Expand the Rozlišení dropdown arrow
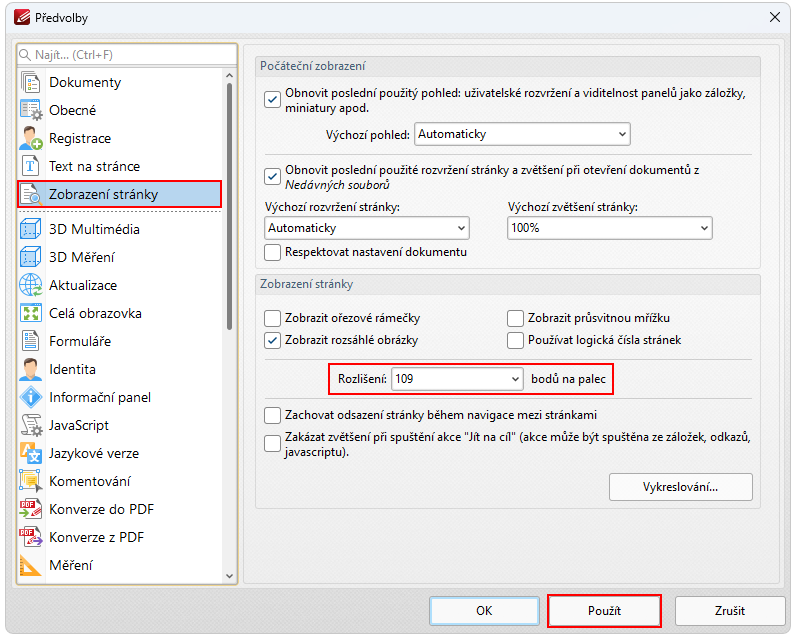 pyautogui.click(x=515, y=379)
